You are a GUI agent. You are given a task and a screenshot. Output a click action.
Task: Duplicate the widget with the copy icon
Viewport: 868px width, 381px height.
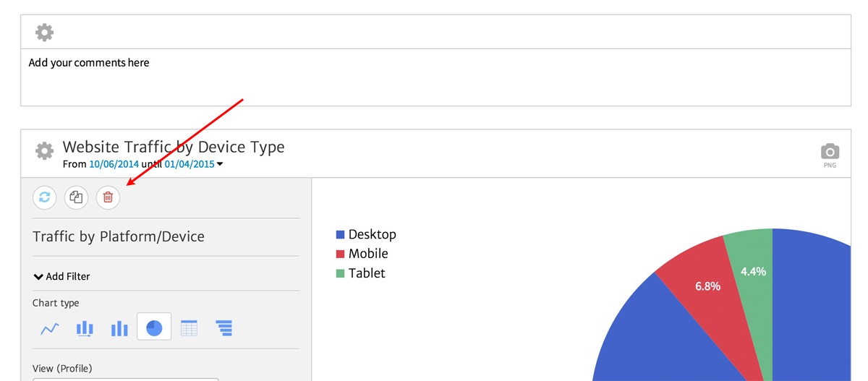pyautogui.click(x=76, y=197)
